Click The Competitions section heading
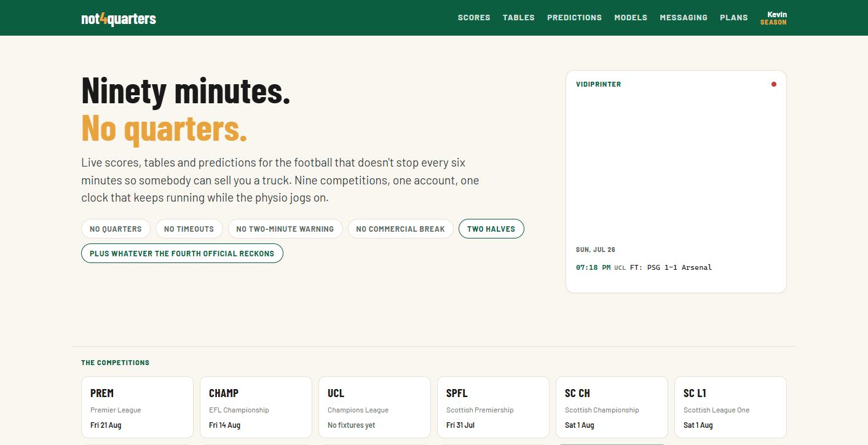Screen dimensions: 868x445 point(115,363)
